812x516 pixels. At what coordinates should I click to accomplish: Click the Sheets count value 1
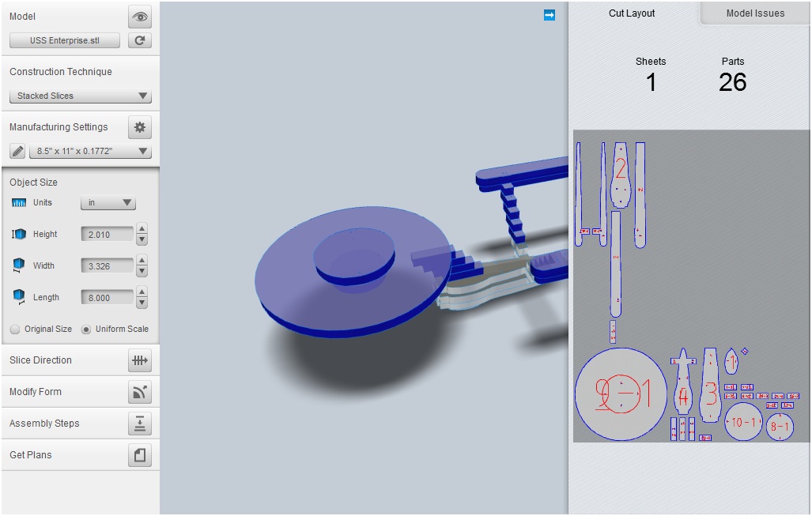click(x=651, y=82)
